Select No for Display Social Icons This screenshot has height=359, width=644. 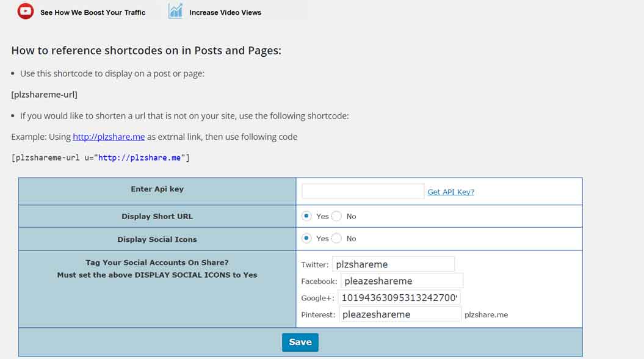[x=336, y=238]
